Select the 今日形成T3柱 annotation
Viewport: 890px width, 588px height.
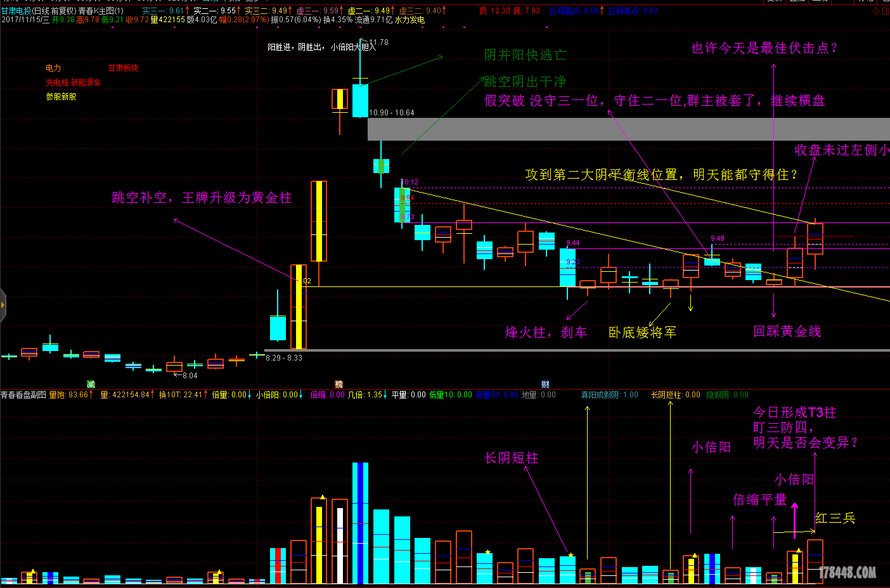pyautogui.click(x=794, y=412)
